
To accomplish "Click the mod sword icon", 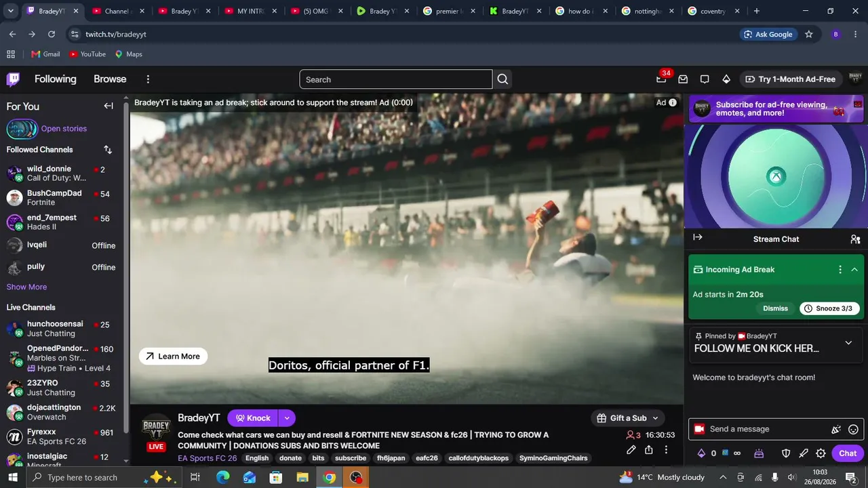I will [x=804, y=453].
